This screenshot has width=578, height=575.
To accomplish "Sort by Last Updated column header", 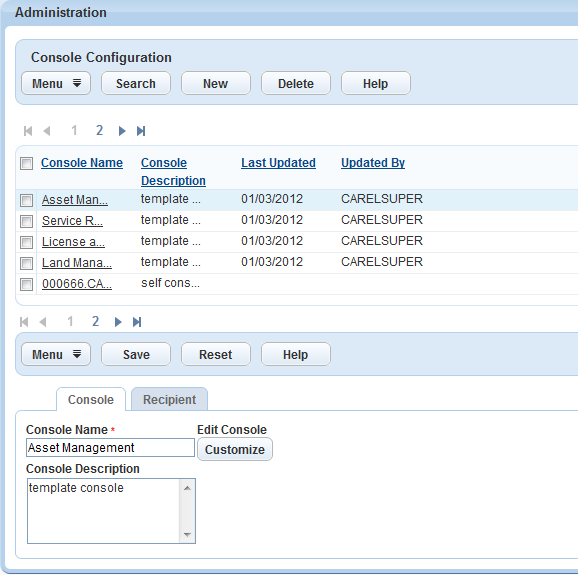I will tap(278, 163).
